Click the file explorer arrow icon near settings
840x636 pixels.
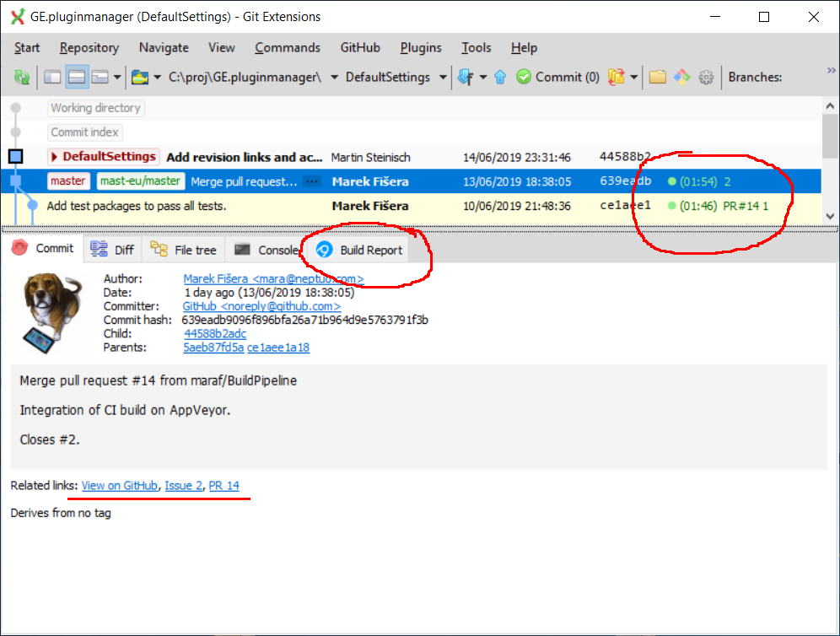point(680,77)
